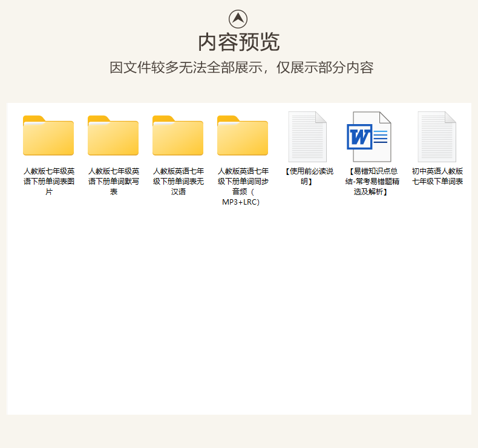Open the 人教版英语七年级下册单词表无汉语 folder icon
The image size is (478, 448).
[178, 136]
